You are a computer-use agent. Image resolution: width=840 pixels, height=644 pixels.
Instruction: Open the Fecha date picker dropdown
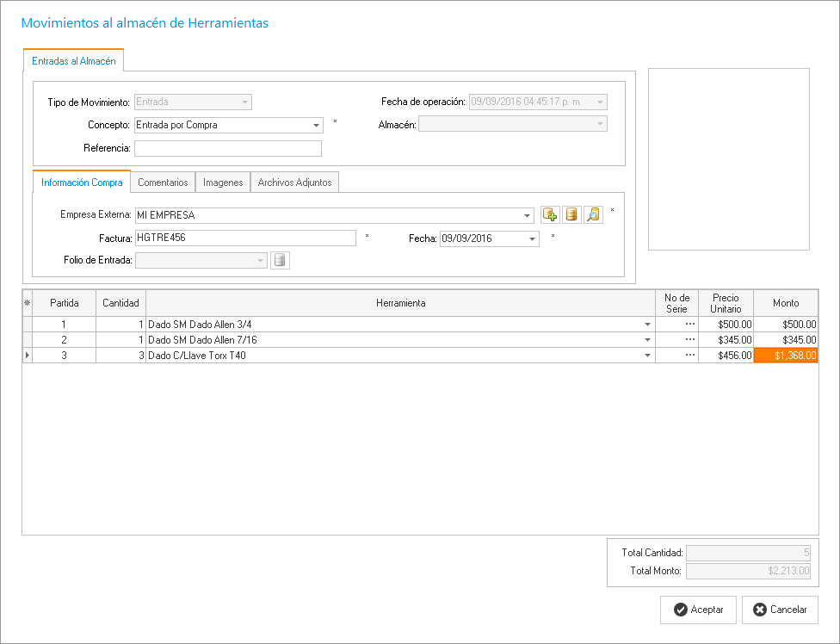pyautogui.click(x=532, y=239)
